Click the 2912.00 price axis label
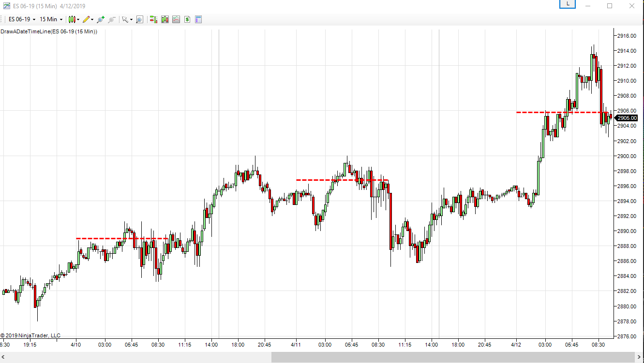The height and width of the screenshot is (363, 644). click(627, 66)
